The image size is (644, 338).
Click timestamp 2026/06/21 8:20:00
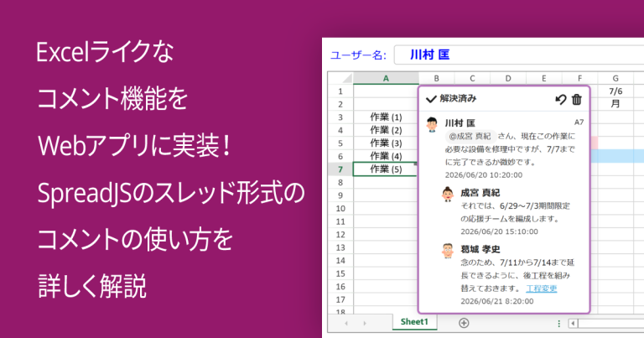pos(497,301)
